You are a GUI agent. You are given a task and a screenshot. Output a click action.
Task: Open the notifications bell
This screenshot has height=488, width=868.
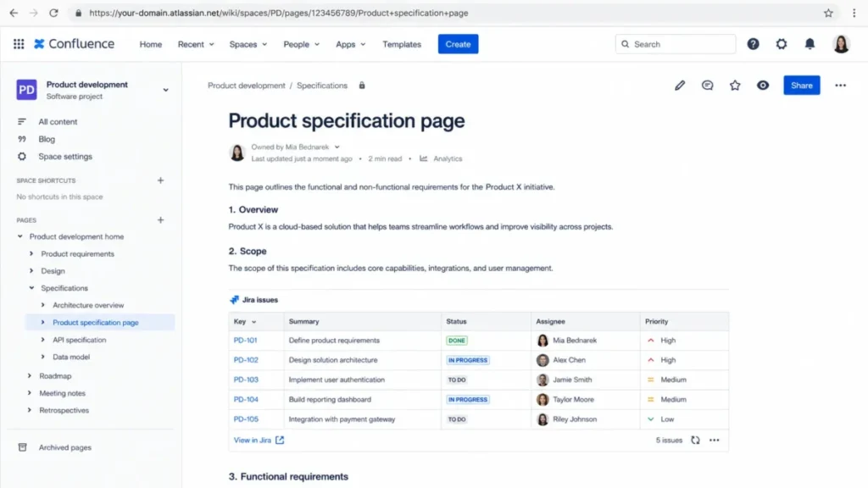[810, 44]
